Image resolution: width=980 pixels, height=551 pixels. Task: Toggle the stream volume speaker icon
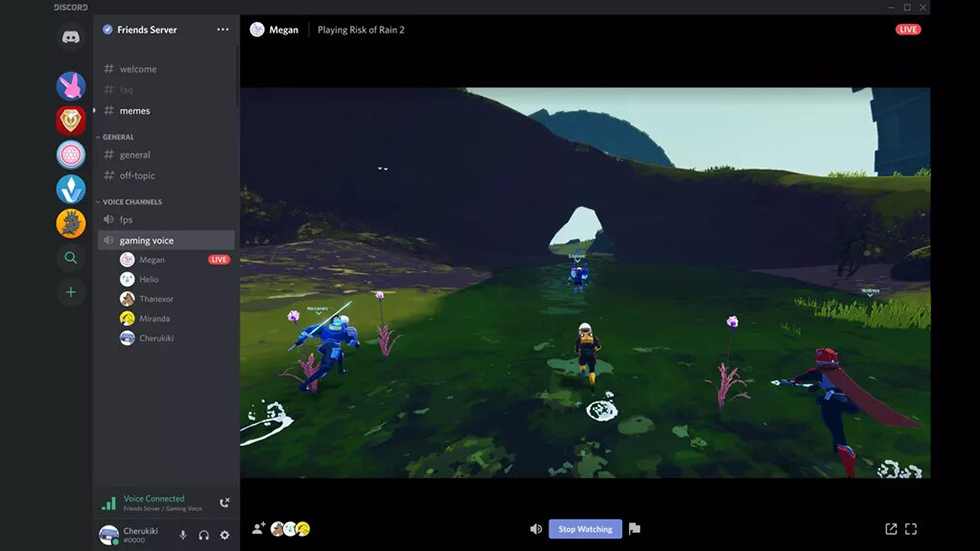pos(536,529)
